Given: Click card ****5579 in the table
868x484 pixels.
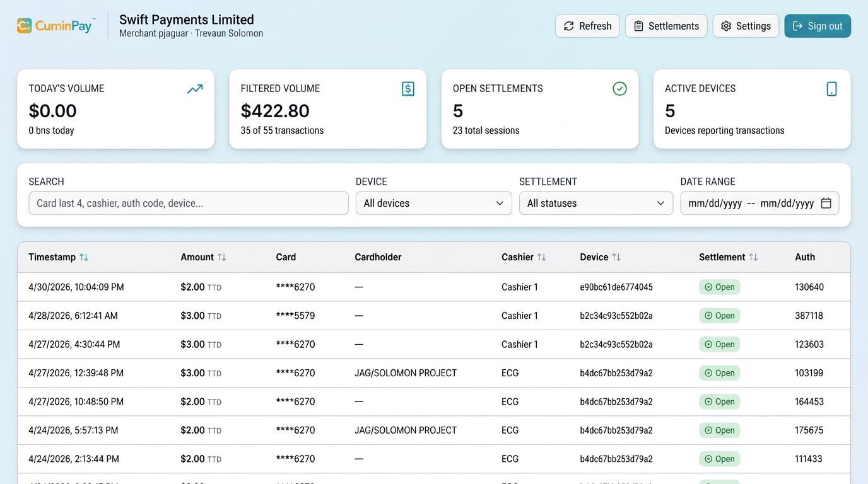Looking at the screenshot, I should [295, 316].
